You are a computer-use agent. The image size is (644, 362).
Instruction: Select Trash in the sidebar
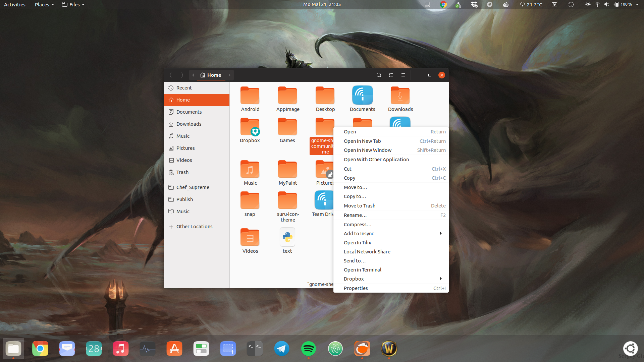pyautogui.click(x=182, y=172)
